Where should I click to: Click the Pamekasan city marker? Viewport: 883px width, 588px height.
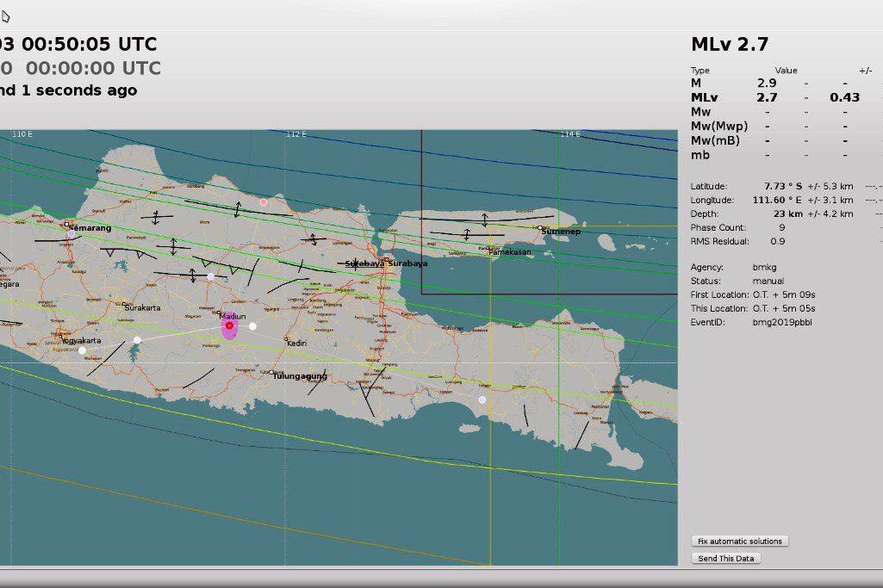coord(490,248)
